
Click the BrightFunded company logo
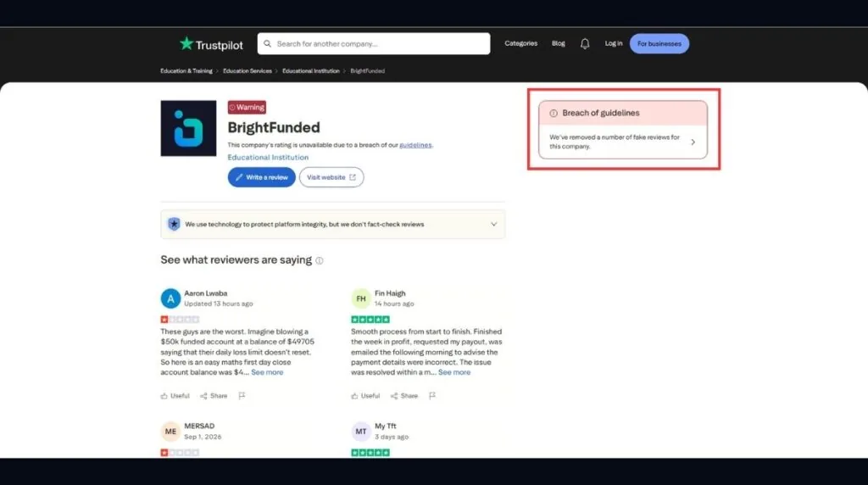click(188, 128)
